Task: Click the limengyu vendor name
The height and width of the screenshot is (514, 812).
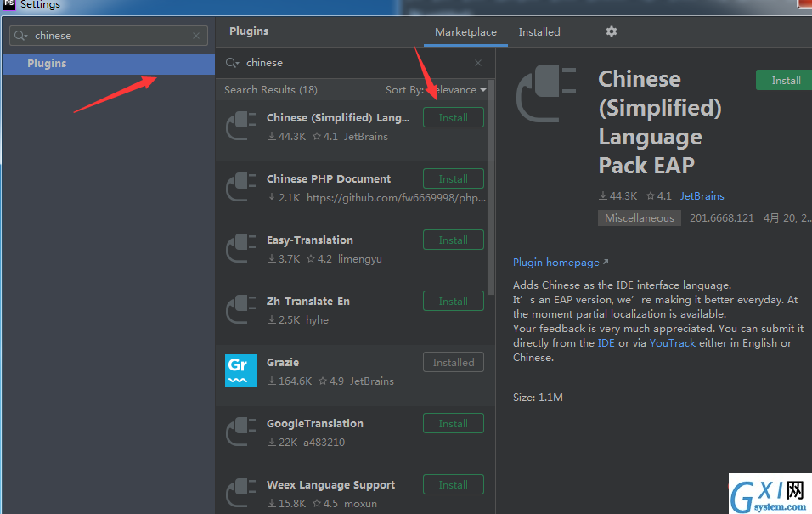Action: coord(360,259)
